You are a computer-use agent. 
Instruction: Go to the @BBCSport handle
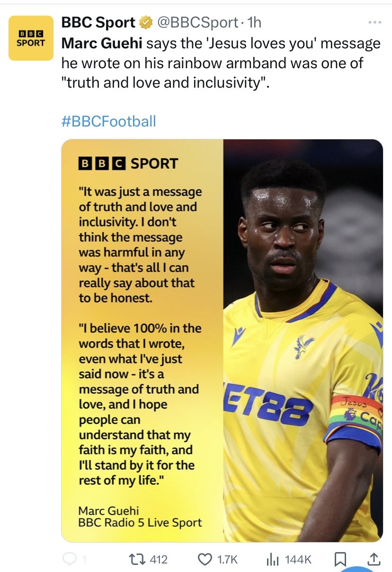(197, 22)
